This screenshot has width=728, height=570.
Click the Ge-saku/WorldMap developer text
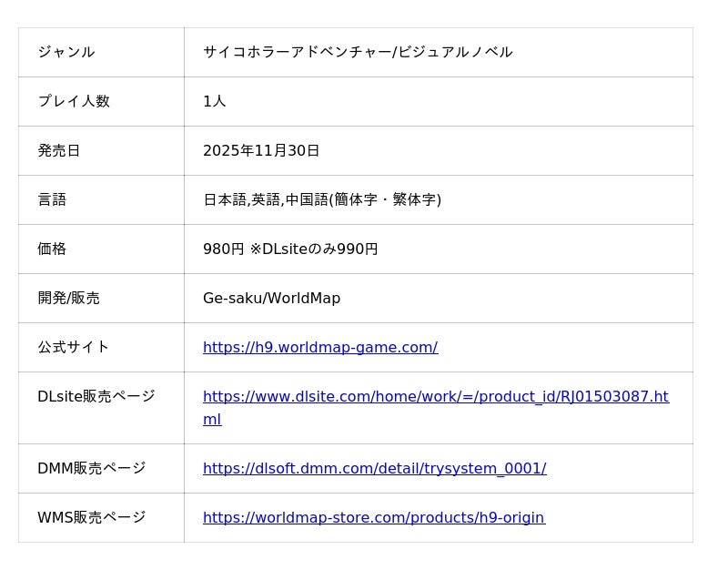pyautogui.click(x=271, y=298)
